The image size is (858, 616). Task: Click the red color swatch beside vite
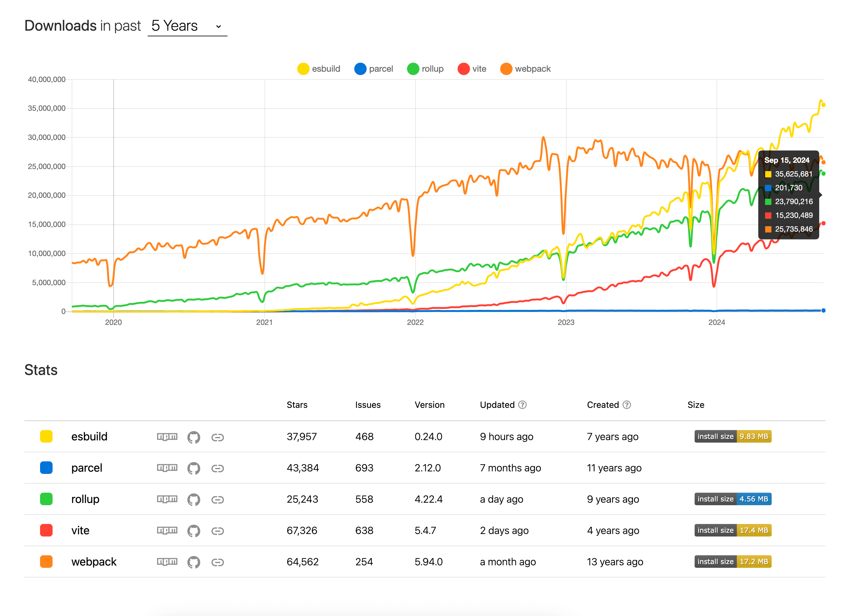coord(46,531)
